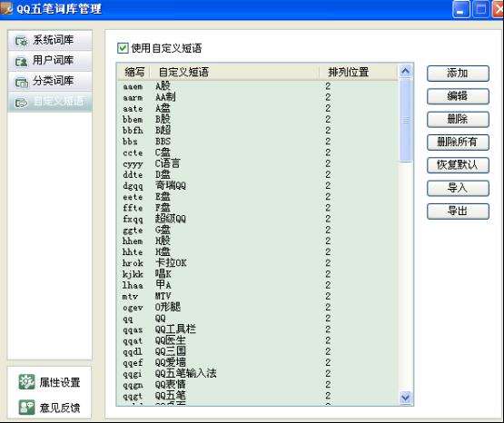
Task: Click the list scroll down arrow
Action: 406,398
